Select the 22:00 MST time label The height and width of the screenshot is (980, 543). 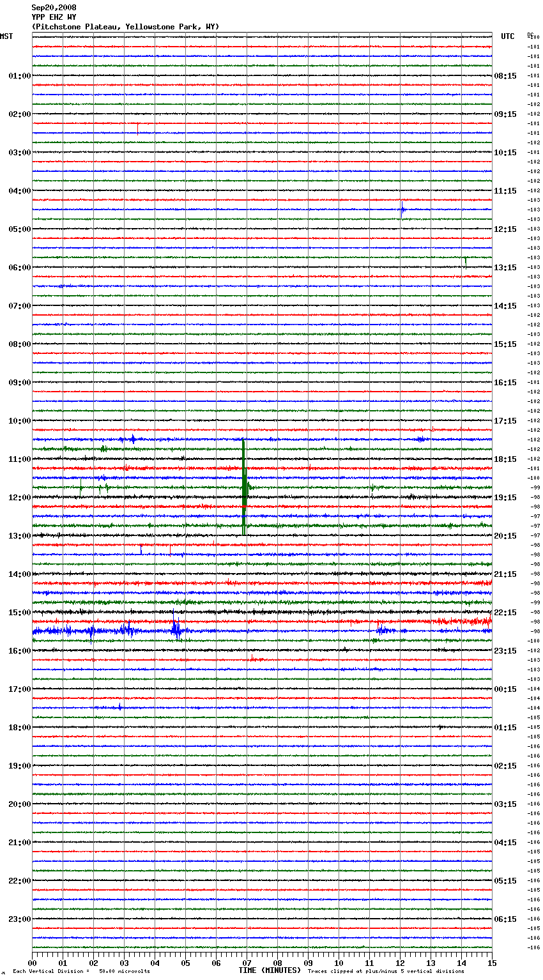pos(20,881)
